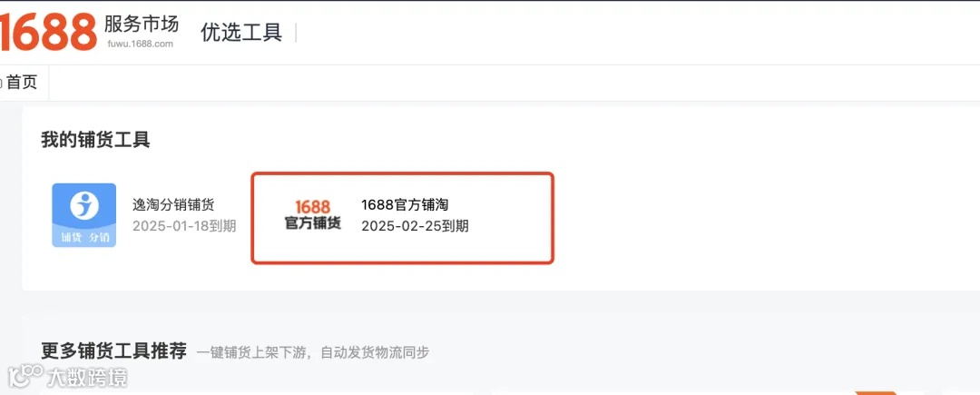Select the 优选工具 header item
Viewport: 980px width, 395px height.
[x=241, y=33]
